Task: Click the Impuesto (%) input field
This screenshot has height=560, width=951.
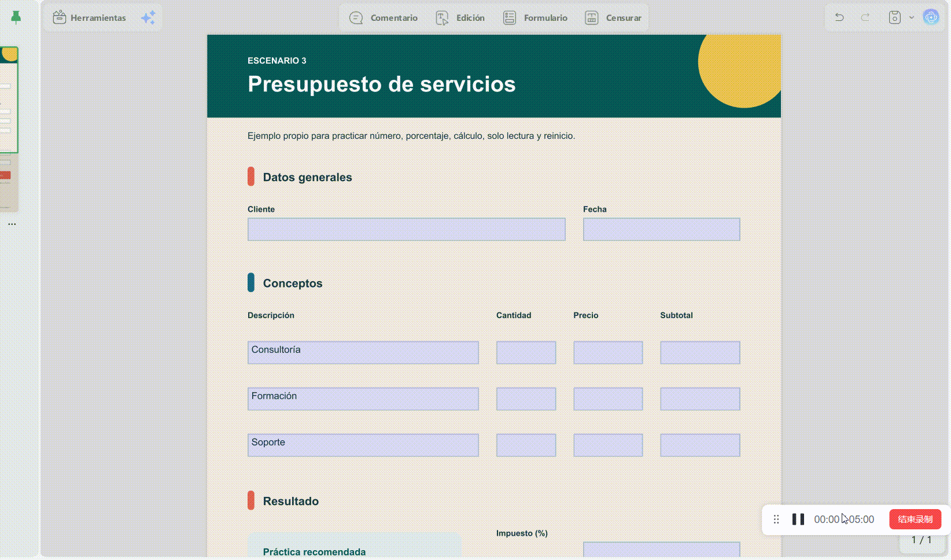Action: tap(662, 550)
